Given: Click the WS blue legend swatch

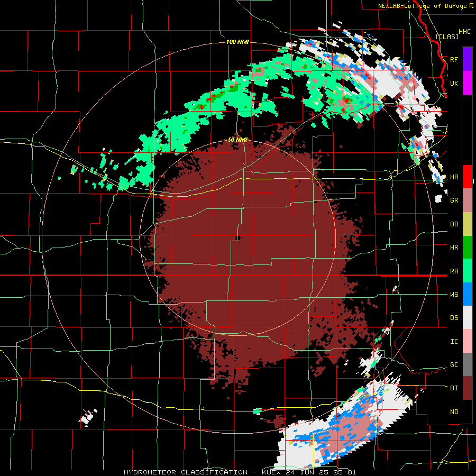Looking at the screenshot, I should pyautogui.click(x=467, y=294).
